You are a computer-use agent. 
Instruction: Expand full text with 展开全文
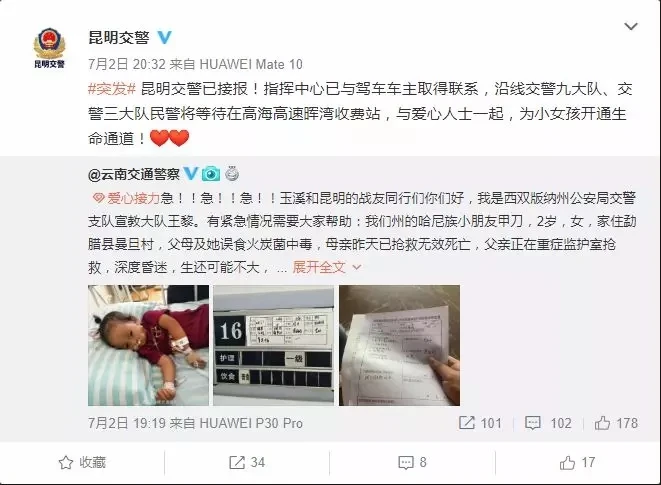327,267
